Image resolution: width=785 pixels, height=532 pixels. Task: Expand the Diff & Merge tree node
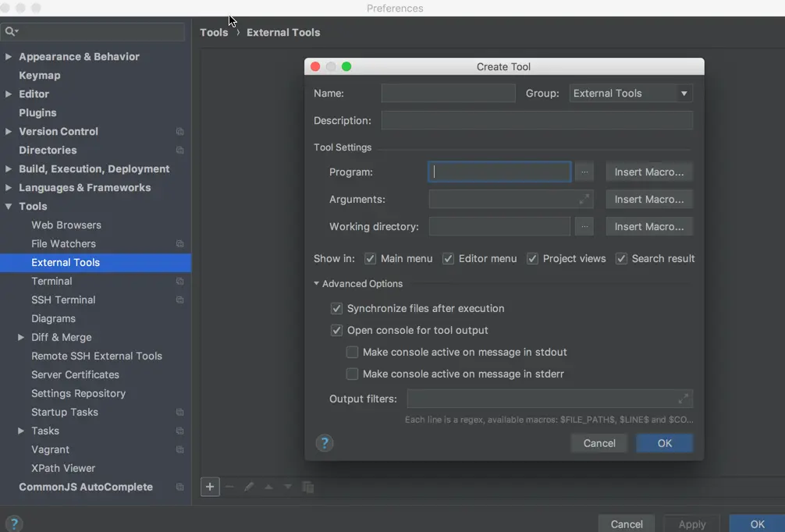pyautogui.click(x=21, y=337)
